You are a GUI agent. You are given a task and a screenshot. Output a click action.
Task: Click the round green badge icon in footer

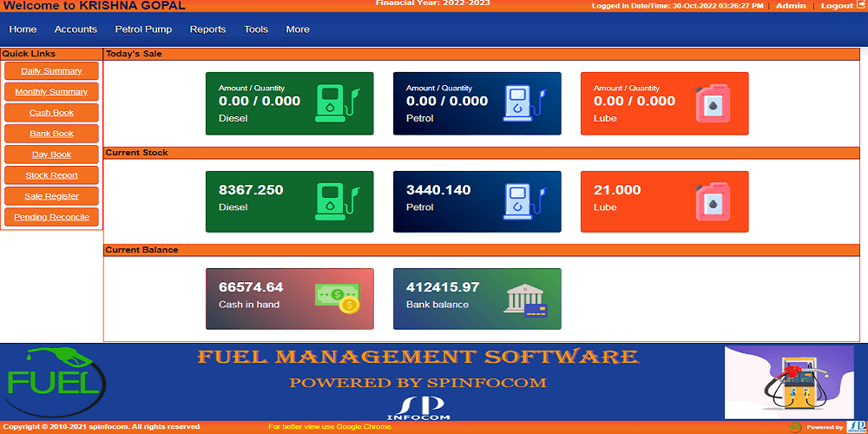tap(795, 427)
